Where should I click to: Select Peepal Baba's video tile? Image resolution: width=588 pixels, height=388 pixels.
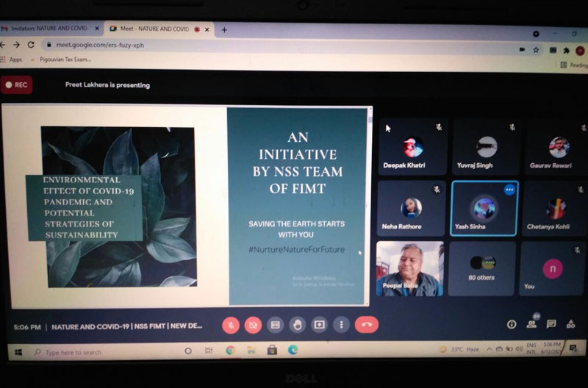coord(409,268)
